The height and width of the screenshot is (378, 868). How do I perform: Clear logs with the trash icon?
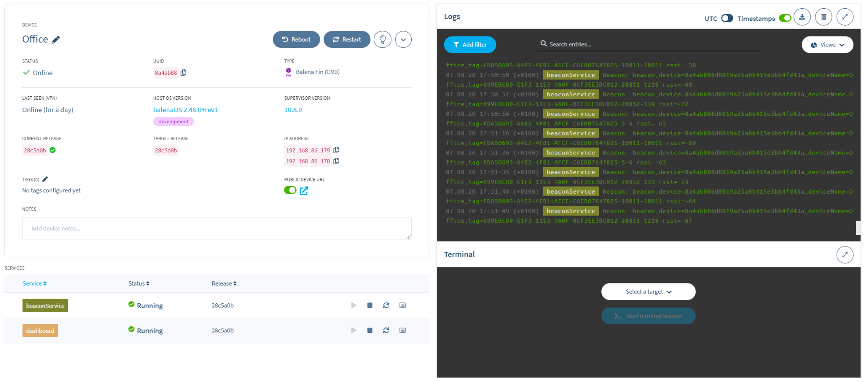823,17
